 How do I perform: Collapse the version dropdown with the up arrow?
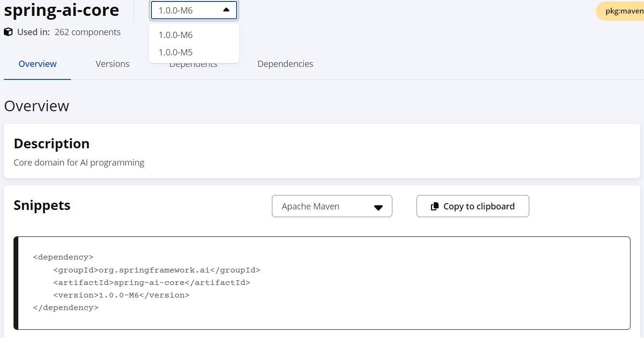tap(226, 10)
